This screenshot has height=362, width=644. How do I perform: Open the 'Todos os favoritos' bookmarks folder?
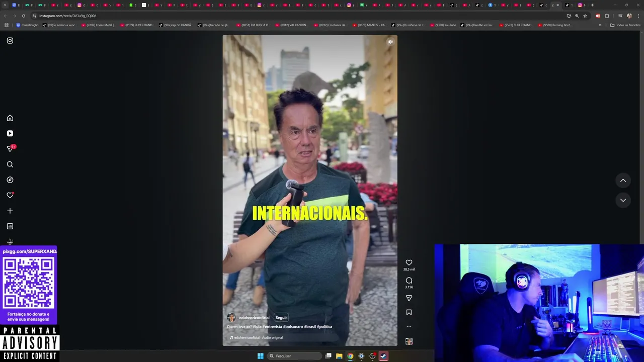[625, 25]
